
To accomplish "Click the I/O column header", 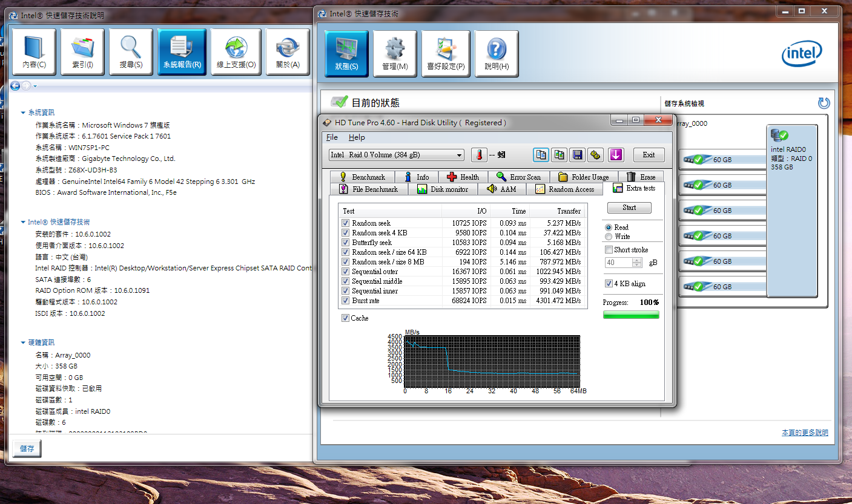I will tap(466, 211).
